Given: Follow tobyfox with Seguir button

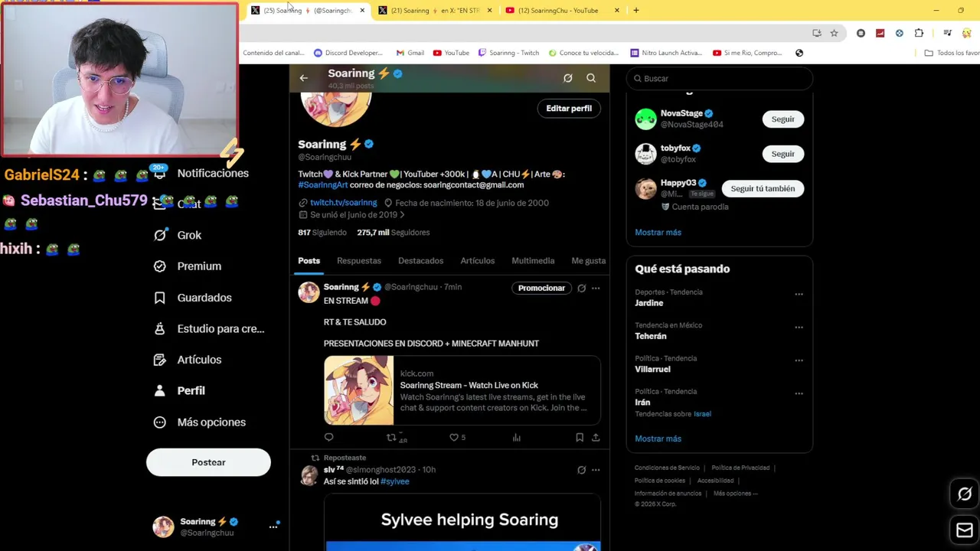Looking at the screenshot, I should (782, 154).
